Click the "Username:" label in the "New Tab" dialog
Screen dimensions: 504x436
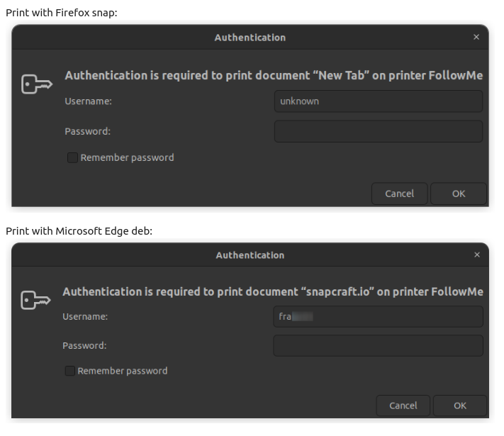pos(89,101)
